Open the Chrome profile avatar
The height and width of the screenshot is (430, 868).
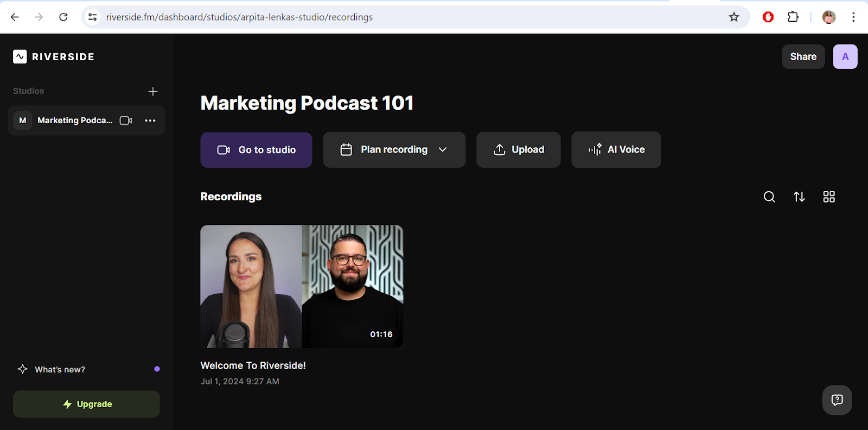coord(829,17)
